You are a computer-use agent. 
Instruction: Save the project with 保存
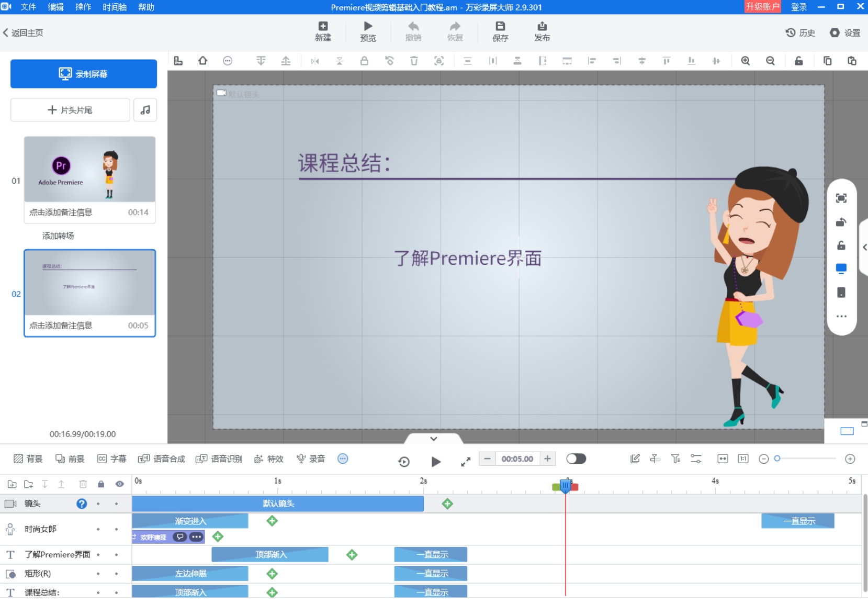500,31
